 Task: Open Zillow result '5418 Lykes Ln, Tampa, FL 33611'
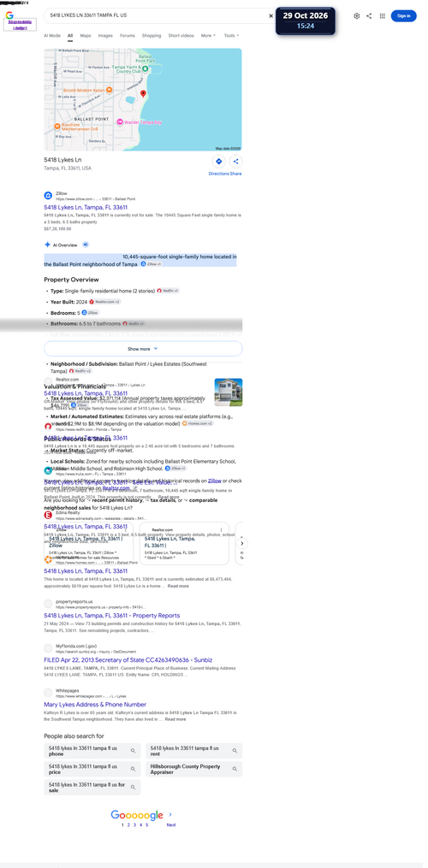(86, 207)
